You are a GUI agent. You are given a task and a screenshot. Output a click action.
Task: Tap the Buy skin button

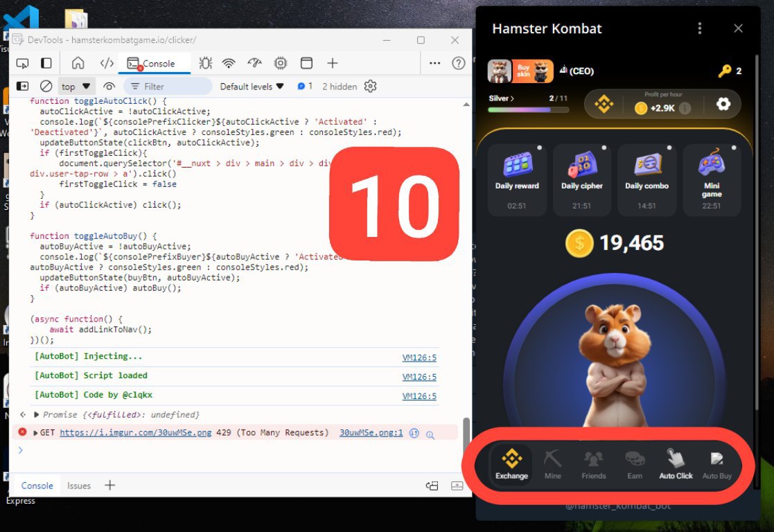coord(533,71)
